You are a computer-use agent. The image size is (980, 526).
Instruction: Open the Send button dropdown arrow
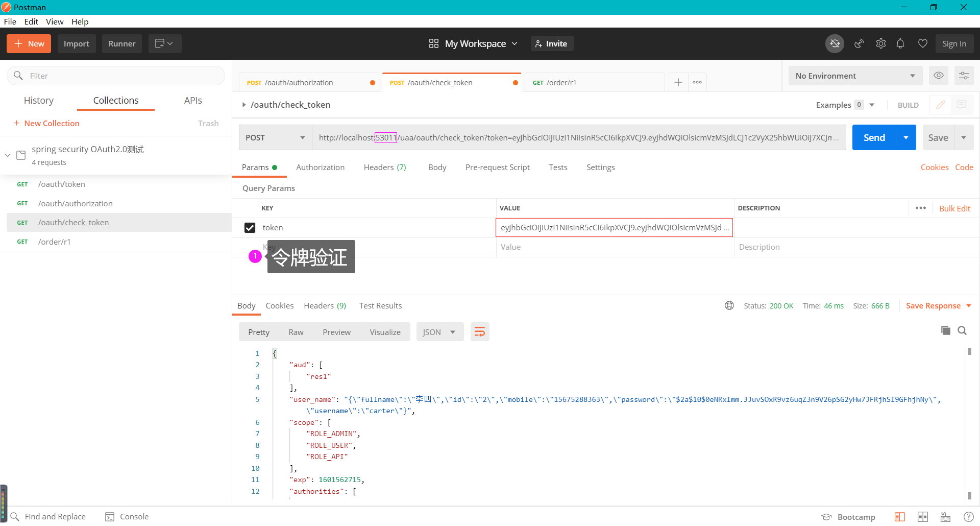coord(906,137)
